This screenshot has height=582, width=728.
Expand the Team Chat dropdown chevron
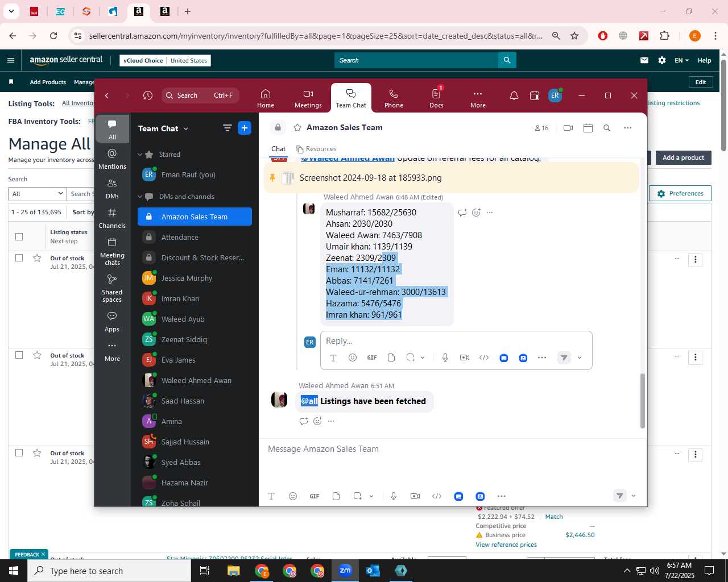186,129
